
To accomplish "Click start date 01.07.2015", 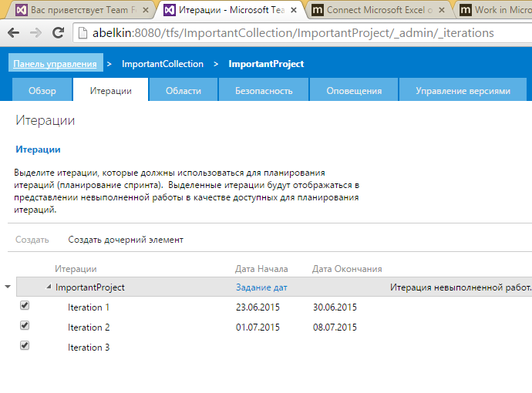I will [x=258, y=327].
